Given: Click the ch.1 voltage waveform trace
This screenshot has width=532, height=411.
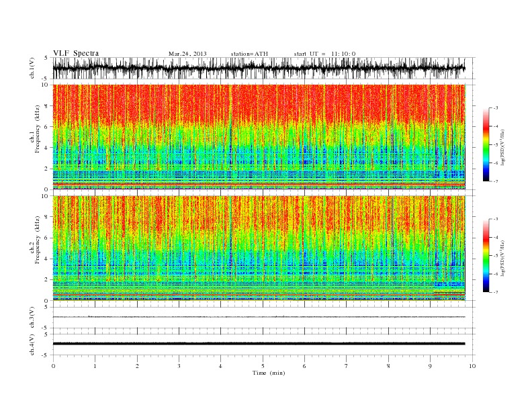Looking at the screenshot, I should click(259, 68).
